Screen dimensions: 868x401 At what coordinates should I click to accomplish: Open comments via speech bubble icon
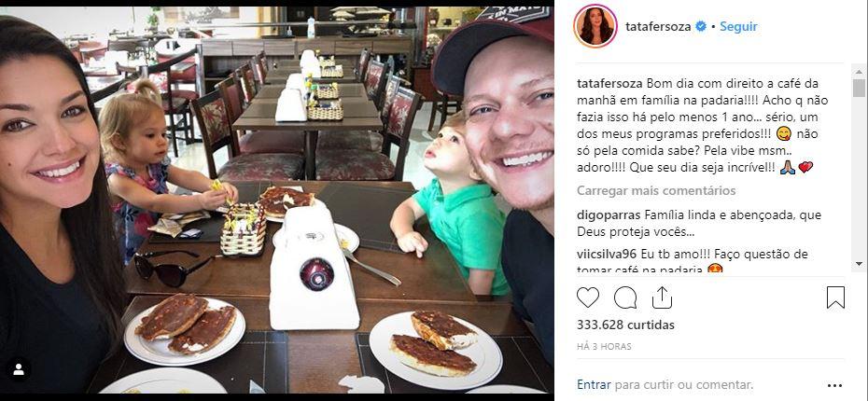pyautogui.click(x=625, y=297)
